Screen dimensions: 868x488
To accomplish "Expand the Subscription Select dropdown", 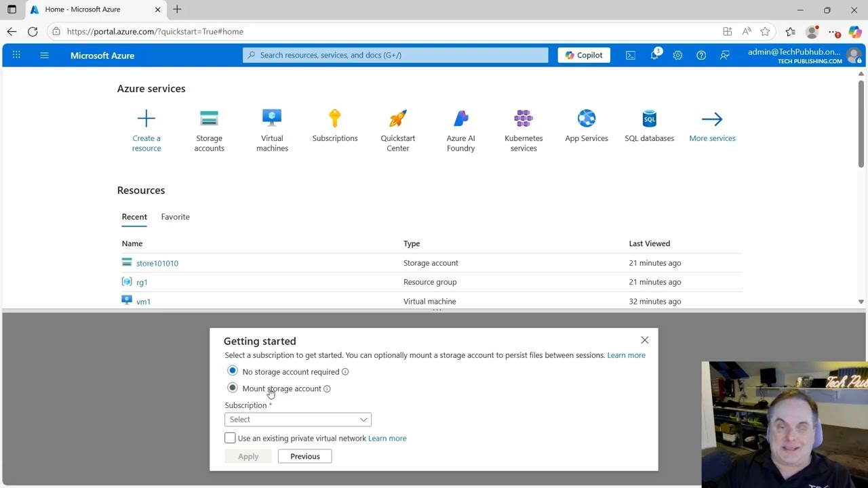I will 298,420.
